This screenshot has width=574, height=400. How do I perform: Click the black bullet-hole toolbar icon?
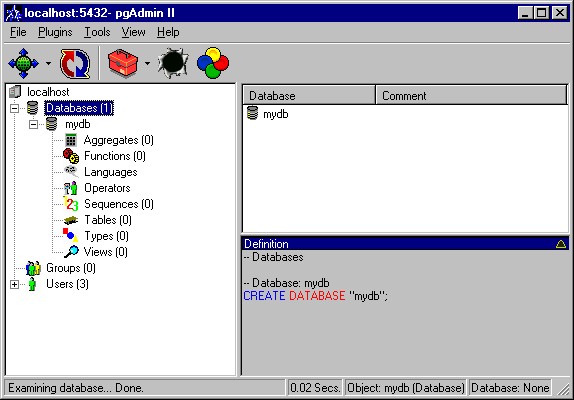coord(173,63)
